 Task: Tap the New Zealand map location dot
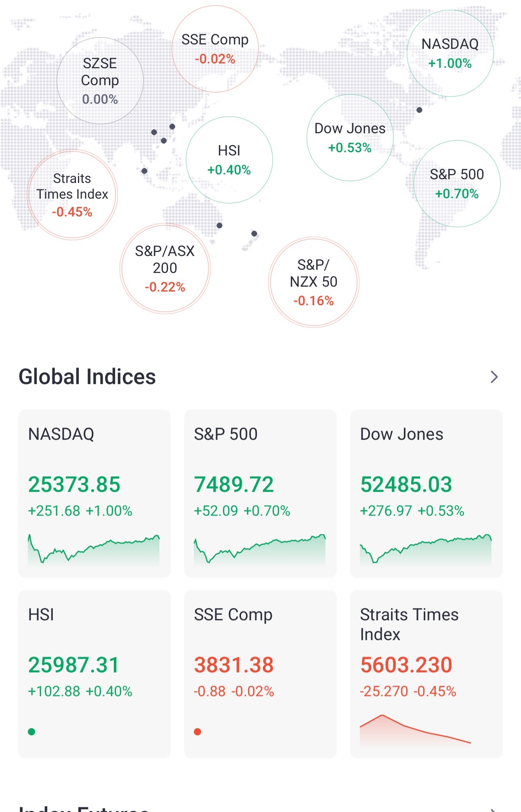tap(254, 233)
